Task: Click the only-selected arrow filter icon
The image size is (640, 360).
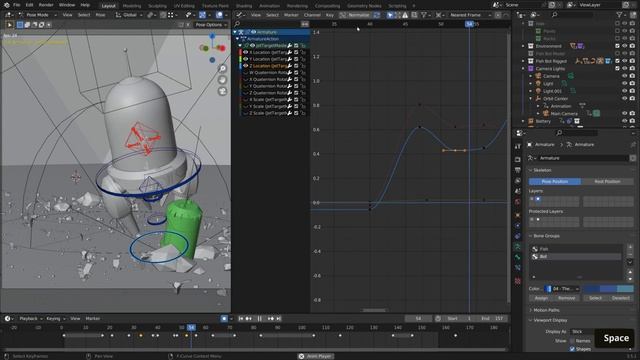Action: point(390,15)
